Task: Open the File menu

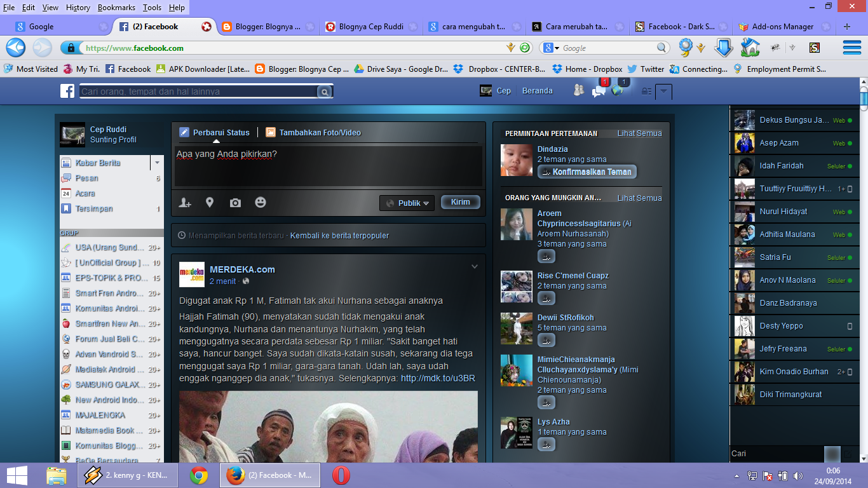Action: pos(9,8)
